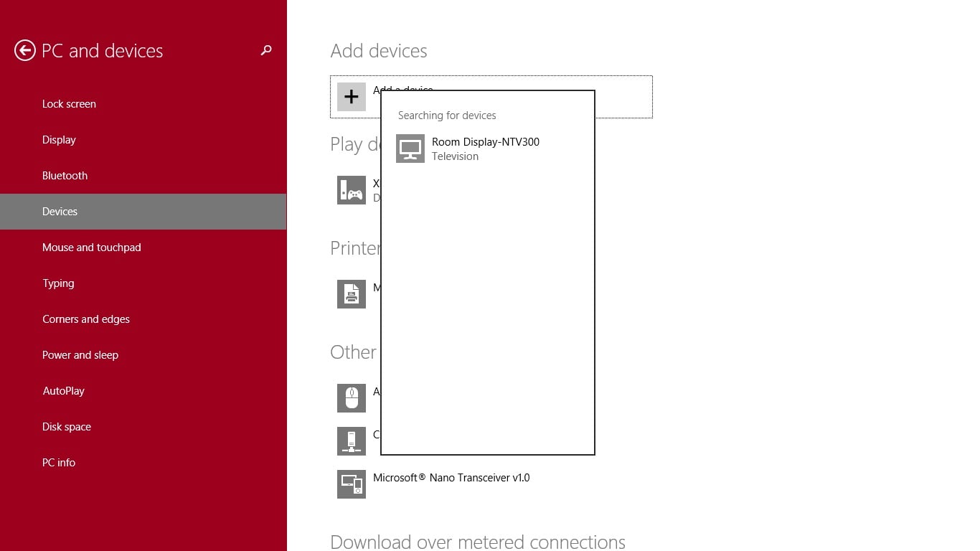The width and height of the screenshot is (980, 551).
Task: Open the Display settings category
Action: [x=59, y=139]
